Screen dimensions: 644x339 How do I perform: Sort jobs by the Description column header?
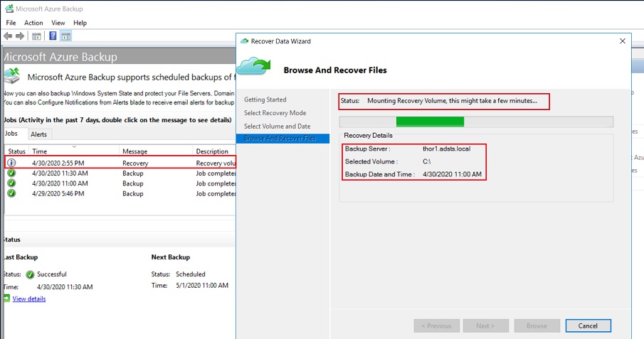click(214, 151)
